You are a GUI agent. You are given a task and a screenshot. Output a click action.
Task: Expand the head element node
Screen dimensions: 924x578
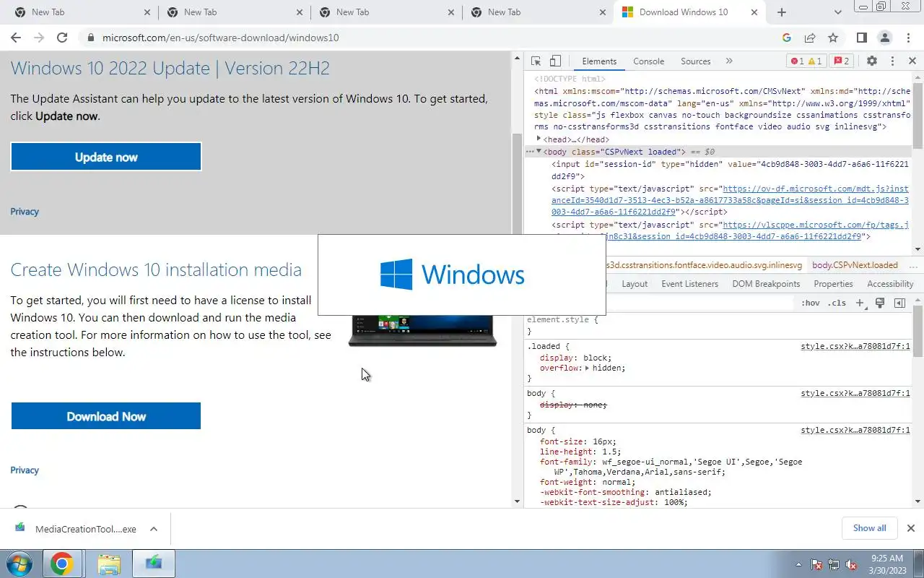tap(539, 139)
